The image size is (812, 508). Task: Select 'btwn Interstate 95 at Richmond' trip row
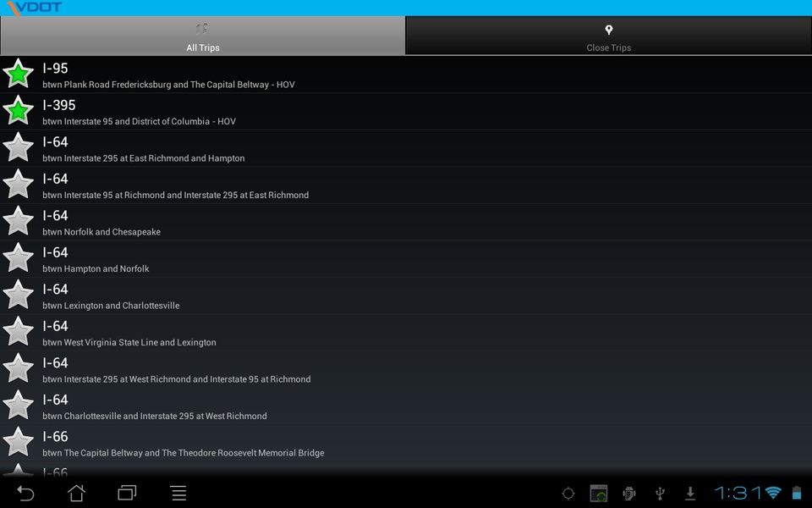point(406,185)
